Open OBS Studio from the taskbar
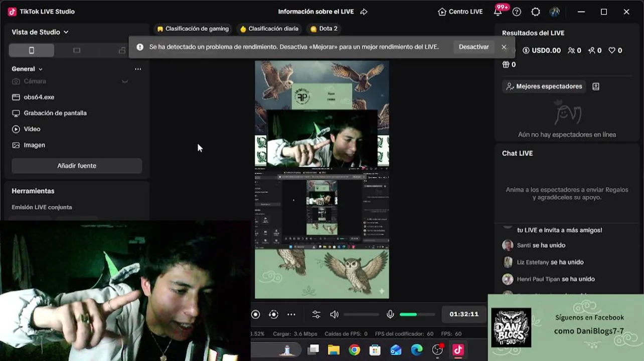The image size is (644, 361). tap(438, 350)
